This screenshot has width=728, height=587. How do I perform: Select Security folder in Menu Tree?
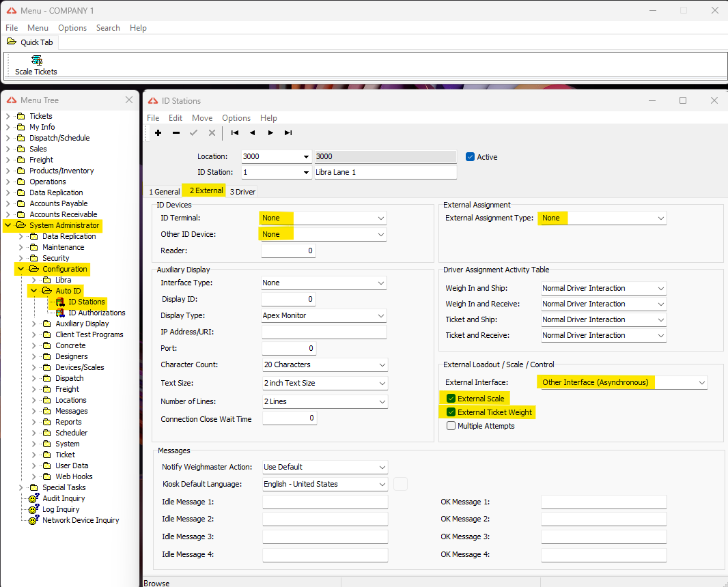(x=56, y=258)
